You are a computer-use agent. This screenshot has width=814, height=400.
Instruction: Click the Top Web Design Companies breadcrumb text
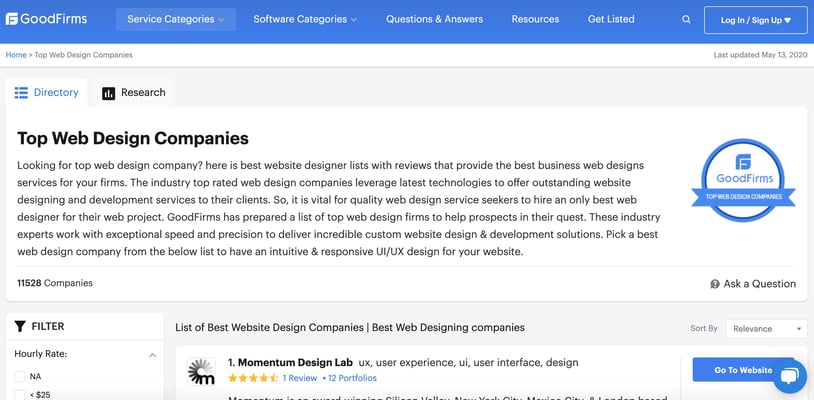(x=84, y=55)
